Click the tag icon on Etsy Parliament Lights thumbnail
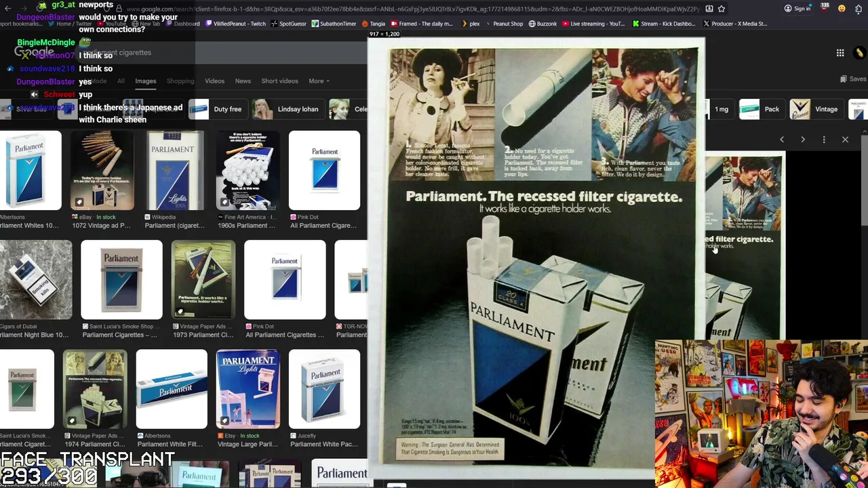868x488 pixels. click(x=224, y=421)
